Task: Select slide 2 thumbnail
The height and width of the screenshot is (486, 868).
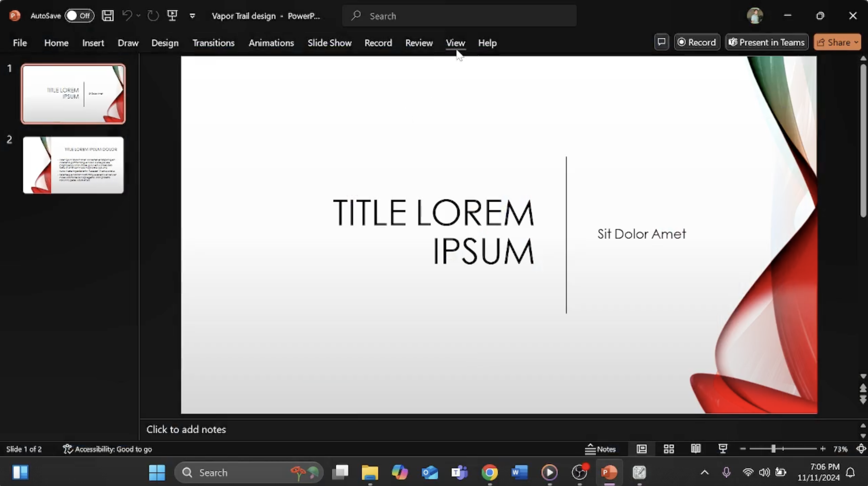Action: click(x=73, y=165)
